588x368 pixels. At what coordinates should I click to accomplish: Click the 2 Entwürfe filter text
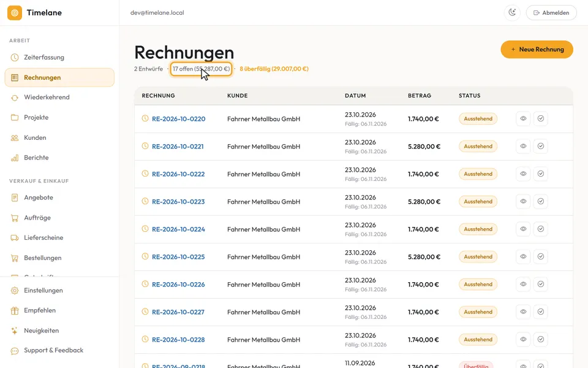148,69
